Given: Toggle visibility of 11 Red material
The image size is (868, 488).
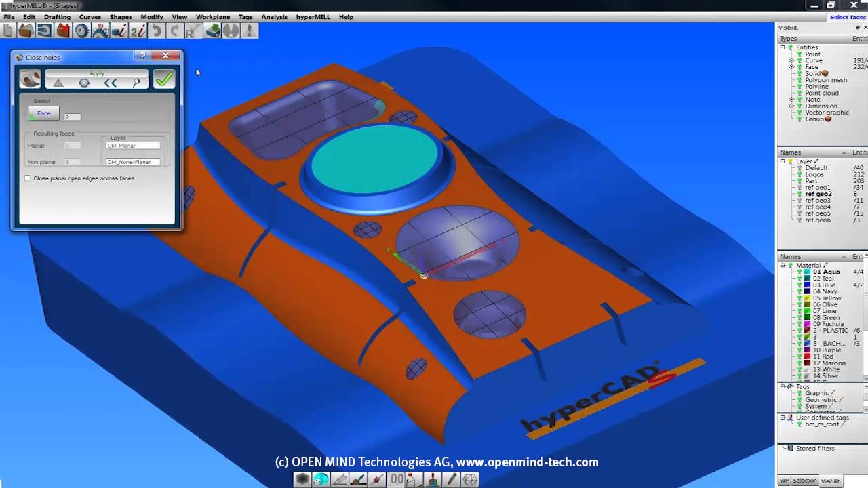Looking at the screenshot, I should click(800, 357).
